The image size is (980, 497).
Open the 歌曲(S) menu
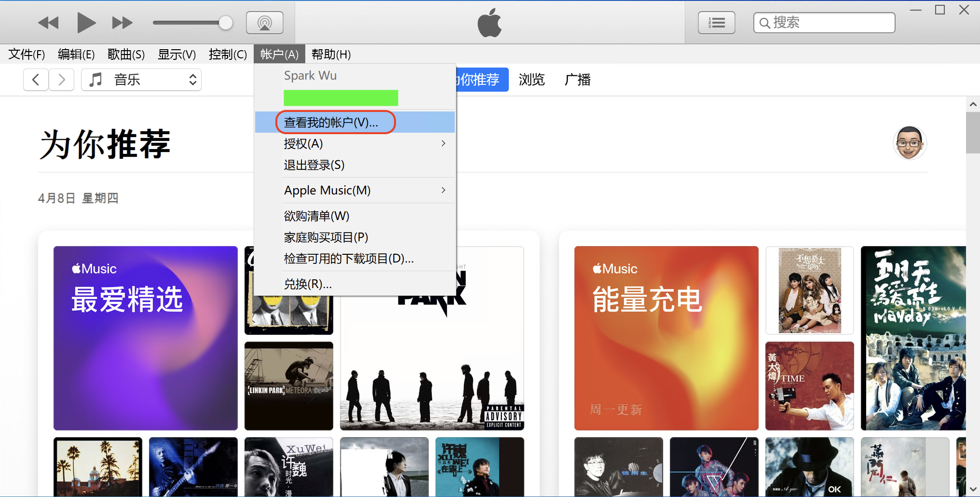click(126, 55)
